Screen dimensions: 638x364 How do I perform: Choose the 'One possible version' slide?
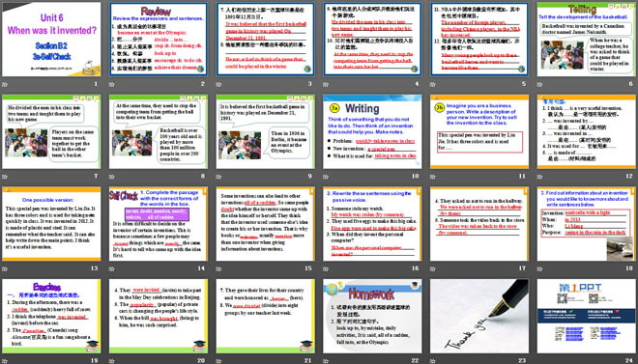click(x=51, y=224)
